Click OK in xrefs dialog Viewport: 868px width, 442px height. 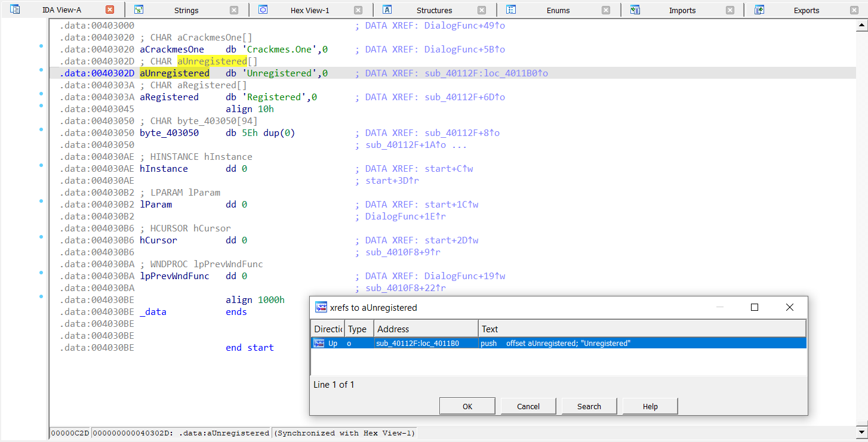coord(467,406)
